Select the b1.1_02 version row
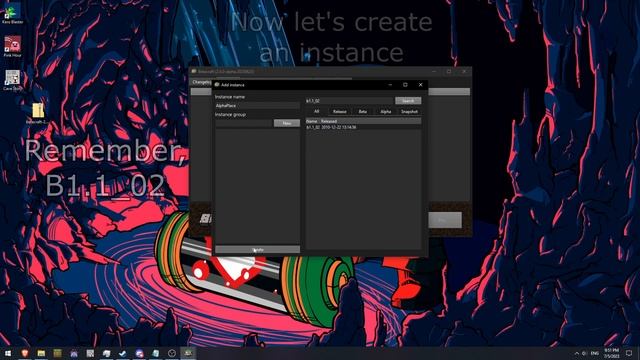The height and width of the screenshot is (360, 640). [x=363, y=127]
